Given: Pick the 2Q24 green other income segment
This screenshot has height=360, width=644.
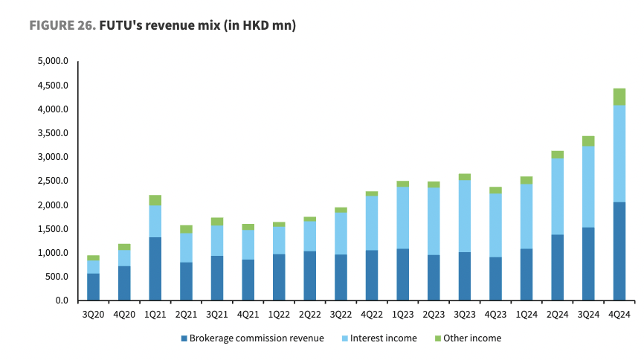Looking at the screenshot, I should pyautogui.click(x=557, y=155).
